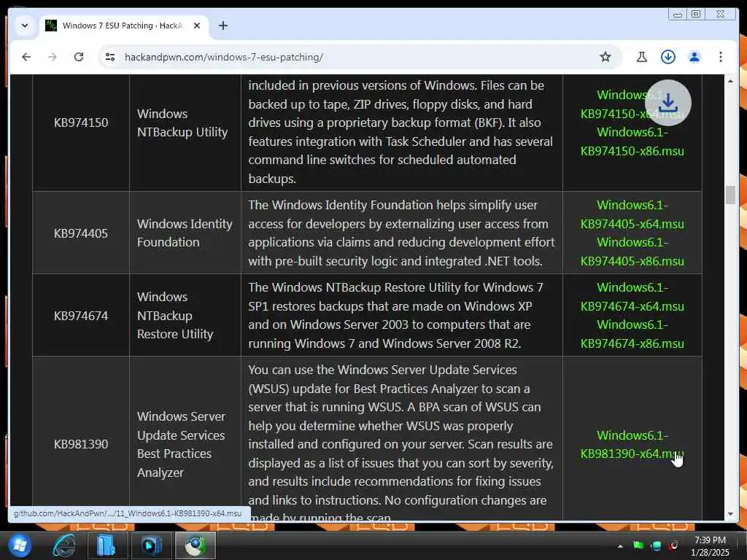Image resolution: width=747 pixels, height=560 pixels.
Task: Reload the current page
Action: [x=79, y=57]
